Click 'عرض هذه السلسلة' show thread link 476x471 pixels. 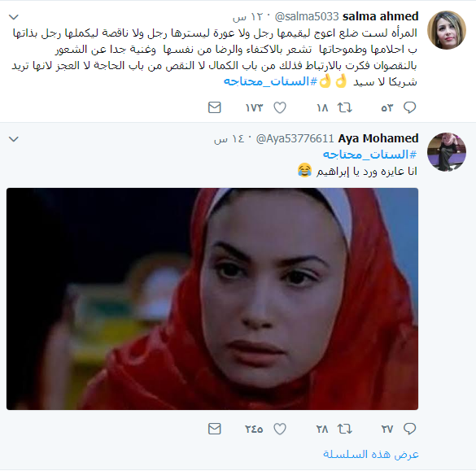click(x=371, y=454)
